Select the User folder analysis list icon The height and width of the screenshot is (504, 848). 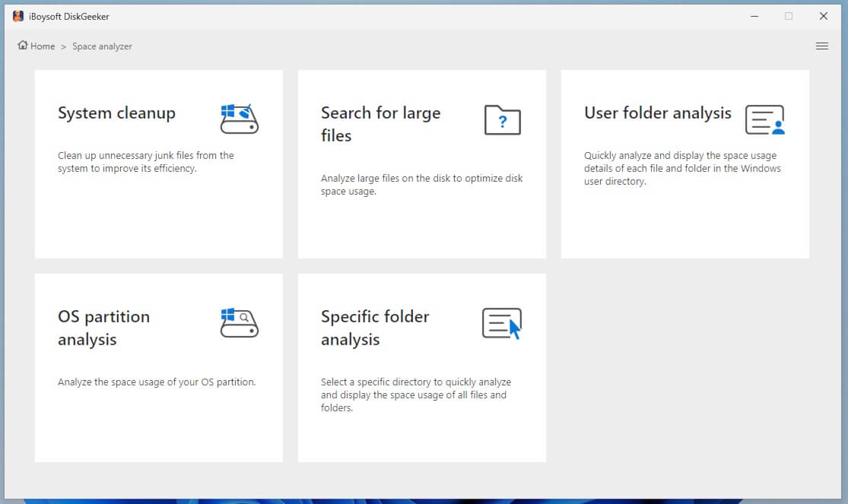[x=766, y=118]
